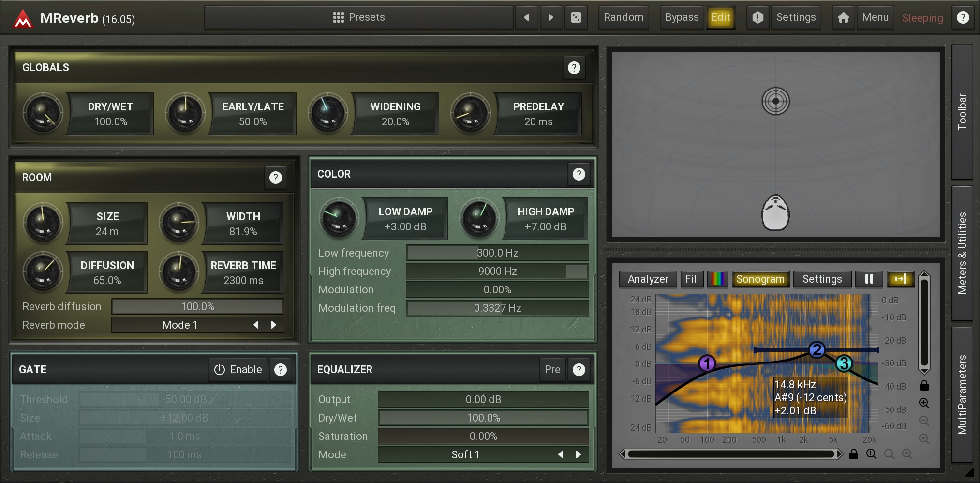Viewport: 980px width, 483px height.
Task: Open the Presets browser
Action: click(358, 17)
